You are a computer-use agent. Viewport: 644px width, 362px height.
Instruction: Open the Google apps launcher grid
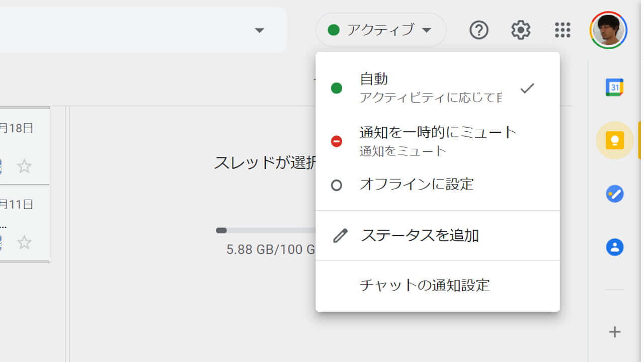tap(562, 30)
